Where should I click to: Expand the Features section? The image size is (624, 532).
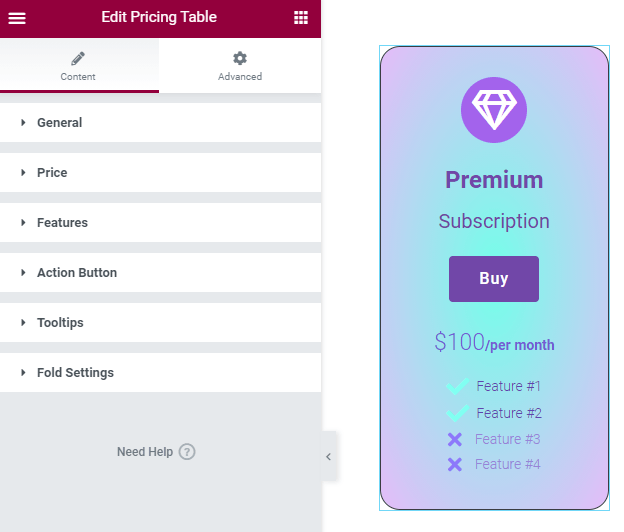[160, 222]
